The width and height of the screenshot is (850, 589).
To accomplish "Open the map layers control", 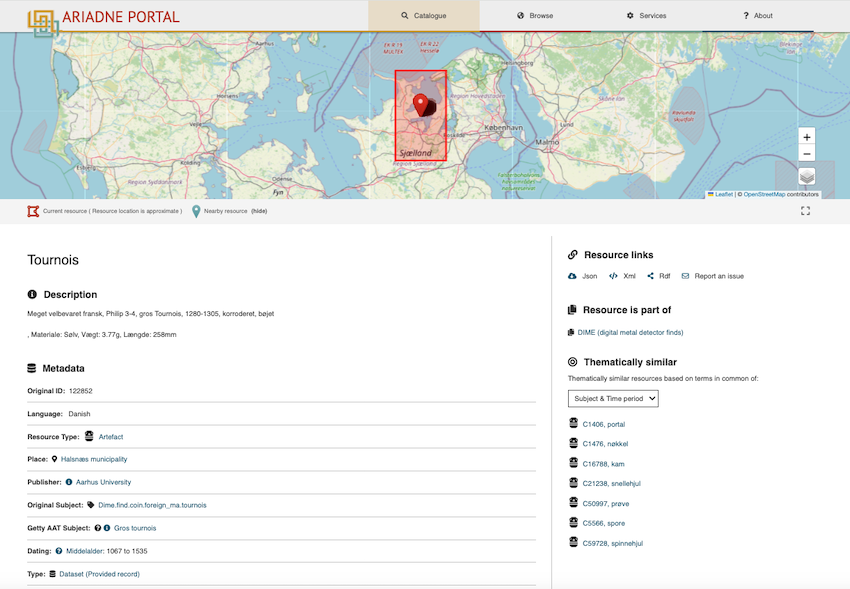I will 807,177.
